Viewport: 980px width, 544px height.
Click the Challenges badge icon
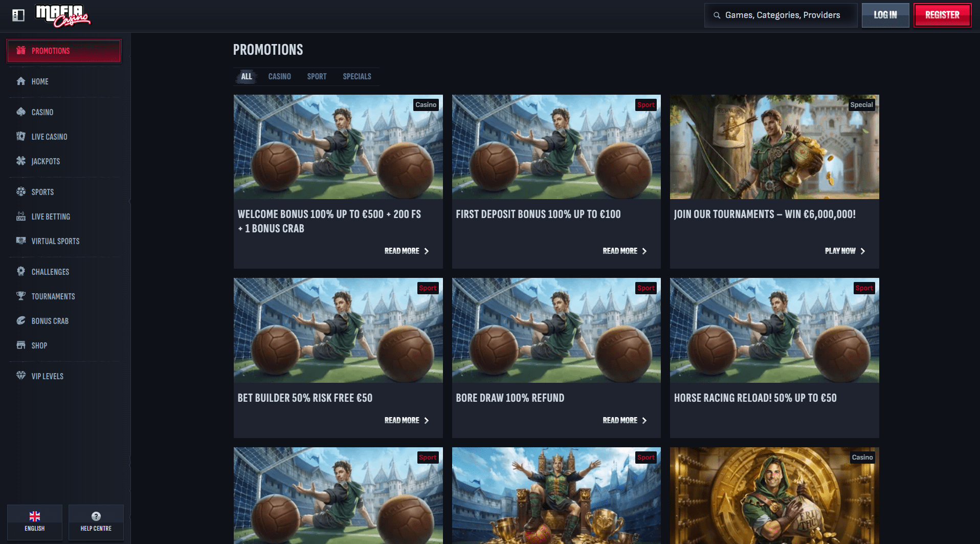pos(21,271)
